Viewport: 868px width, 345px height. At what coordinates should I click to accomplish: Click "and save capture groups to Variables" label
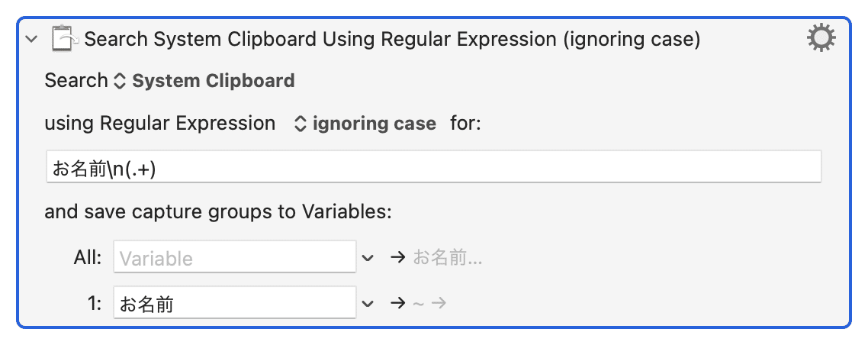click(218, 211)
